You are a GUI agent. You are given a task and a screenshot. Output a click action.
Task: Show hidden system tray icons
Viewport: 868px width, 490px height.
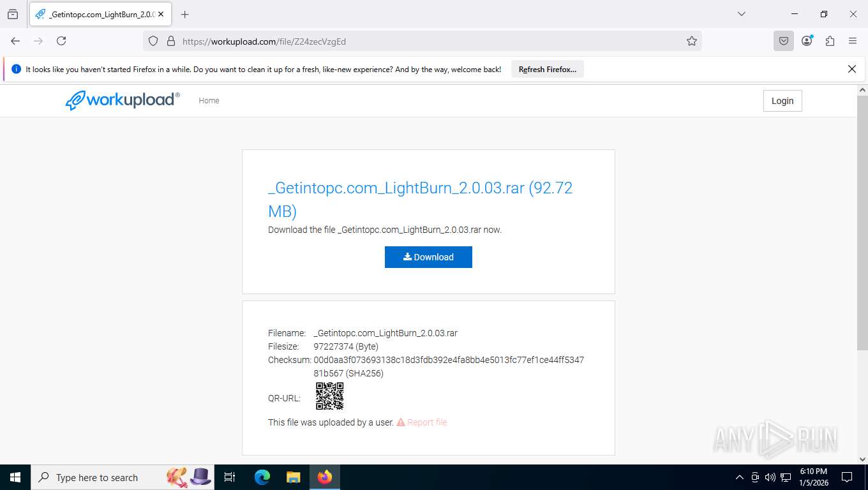click(740, 477)
